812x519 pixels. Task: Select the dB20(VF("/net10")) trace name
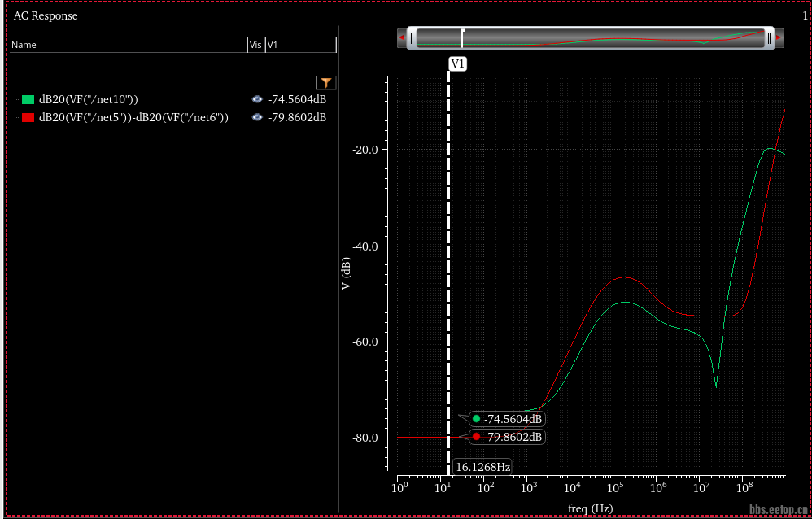89,99
